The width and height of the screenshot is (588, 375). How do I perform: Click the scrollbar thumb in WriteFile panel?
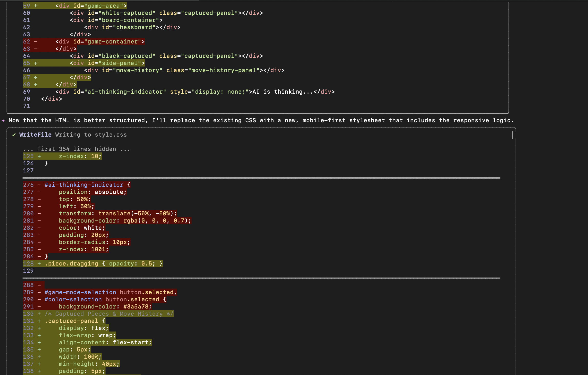512,135
